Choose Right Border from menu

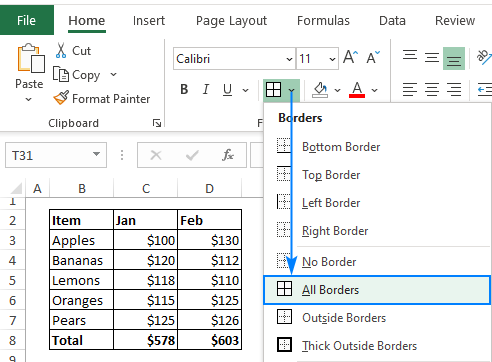(377, 231)
